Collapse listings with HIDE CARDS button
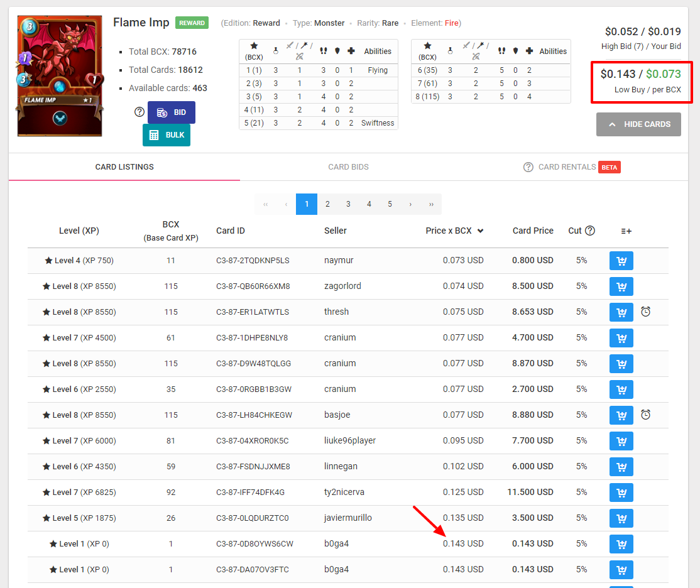This screenshot has width=700, height=588. [638, 124]
